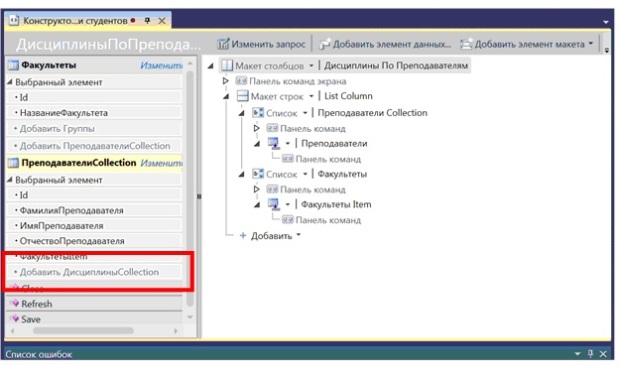
Task: Open the Список dropdown for Факультеты
Action: tap(305, 174)
